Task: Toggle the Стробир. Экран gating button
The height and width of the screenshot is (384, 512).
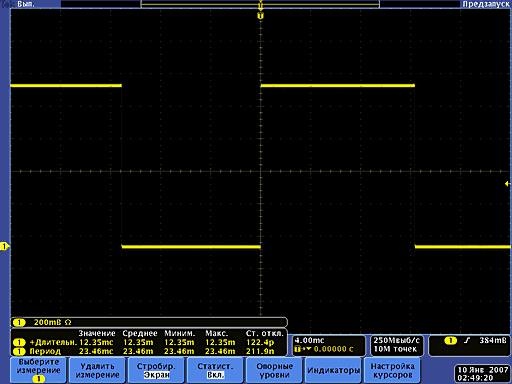Action: click(x=156, y=370)
